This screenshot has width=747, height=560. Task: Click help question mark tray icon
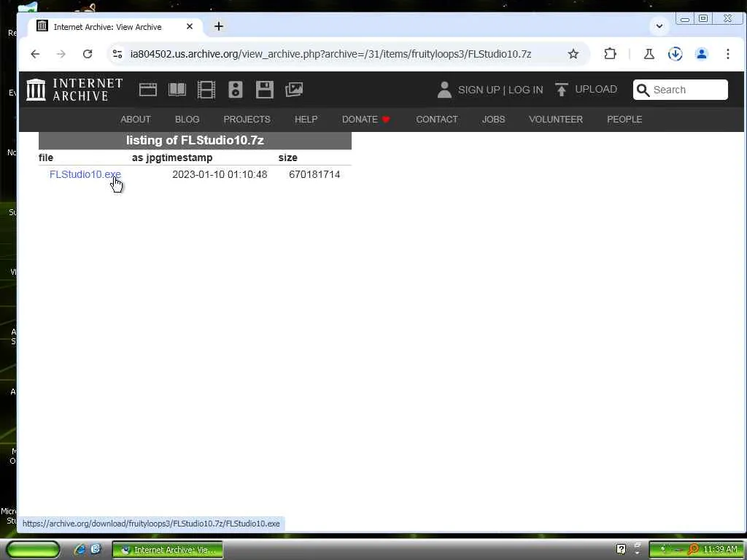pos(622,549)
